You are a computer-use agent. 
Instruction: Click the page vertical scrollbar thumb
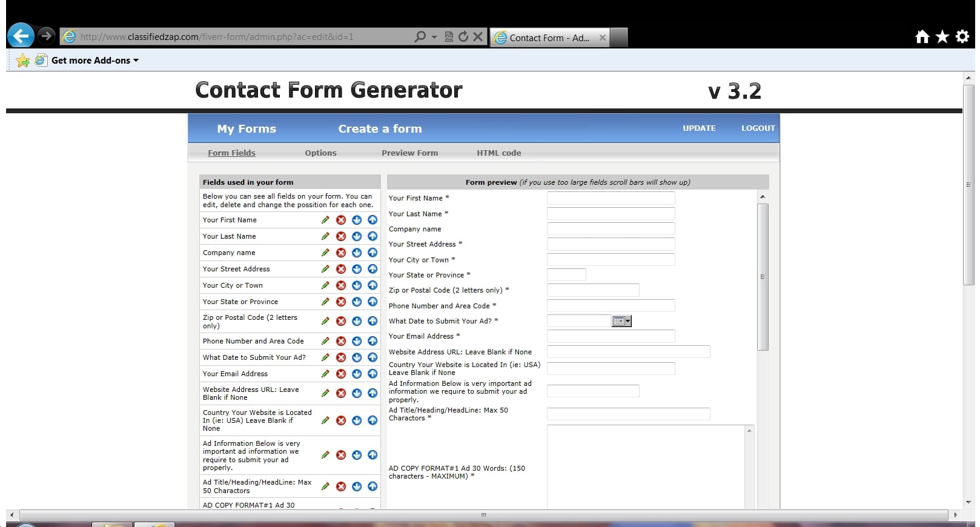pos(968,185)
